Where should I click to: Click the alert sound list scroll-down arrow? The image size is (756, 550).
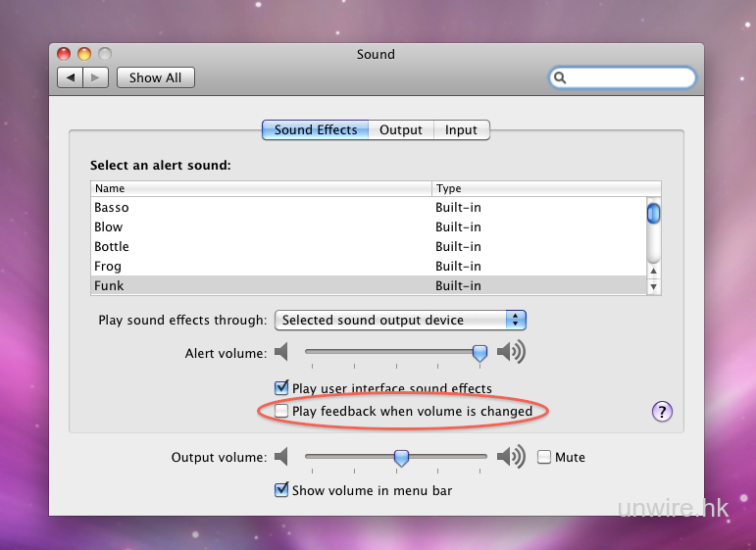653,287
